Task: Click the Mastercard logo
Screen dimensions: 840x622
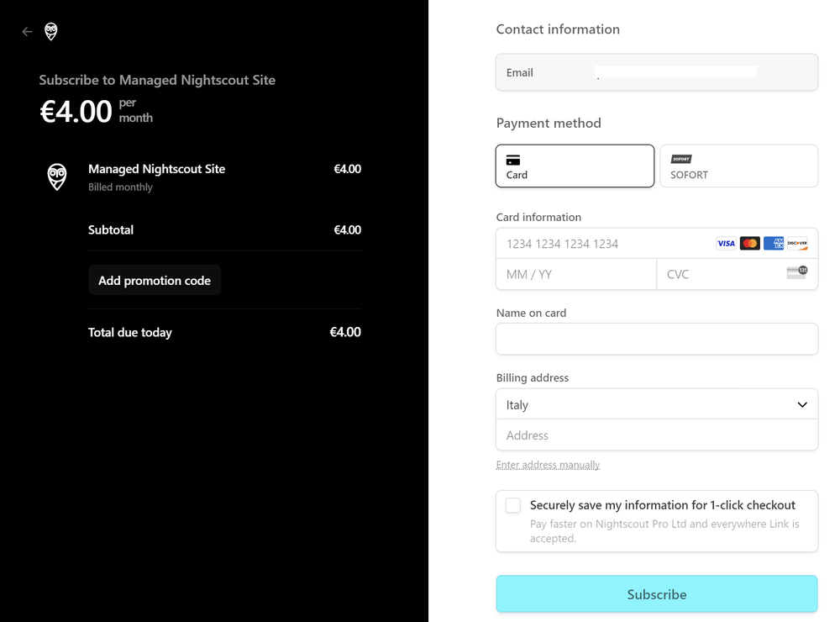Action: click(x=749, y=244)
